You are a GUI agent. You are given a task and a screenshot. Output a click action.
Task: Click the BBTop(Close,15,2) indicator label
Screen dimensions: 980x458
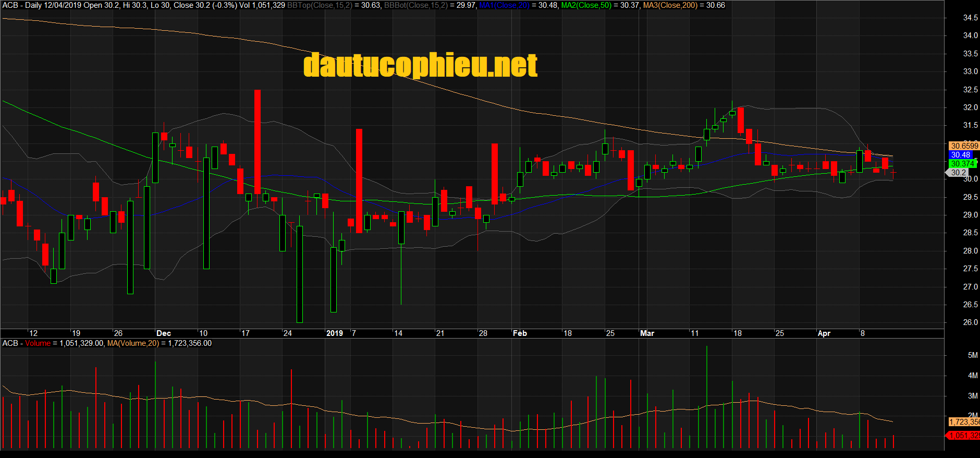click(x=319, y=5)
